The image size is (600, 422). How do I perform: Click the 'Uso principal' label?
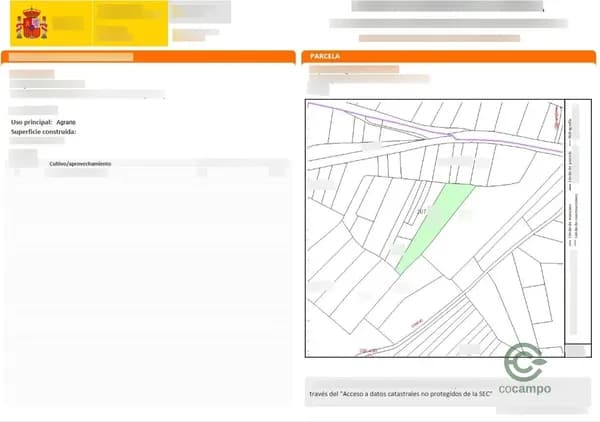coord(31,121)
